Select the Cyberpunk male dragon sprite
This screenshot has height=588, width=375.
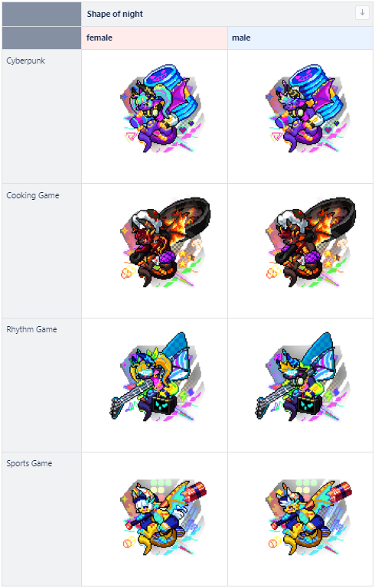(305, 109)
